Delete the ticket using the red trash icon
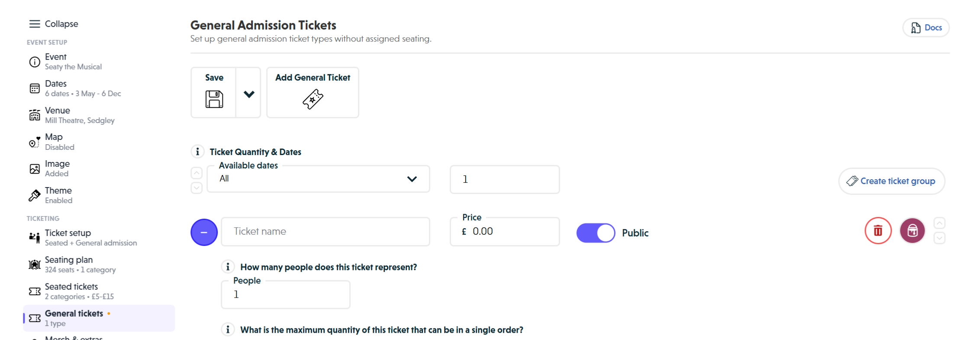 (x=878, y=231)
